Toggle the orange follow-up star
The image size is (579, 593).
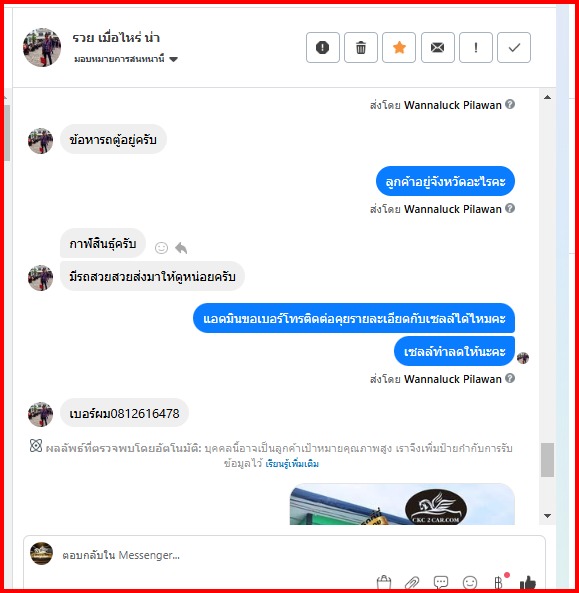(399, 48)
